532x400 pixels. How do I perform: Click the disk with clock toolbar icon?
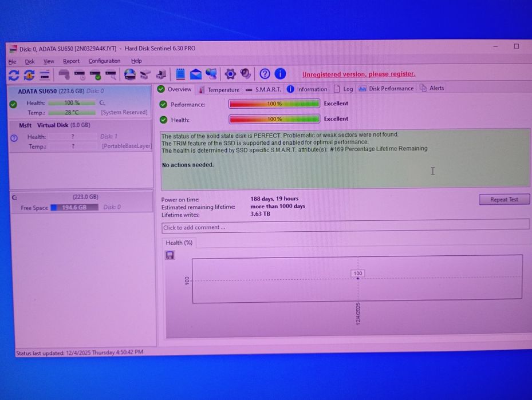tap(80, 74)
